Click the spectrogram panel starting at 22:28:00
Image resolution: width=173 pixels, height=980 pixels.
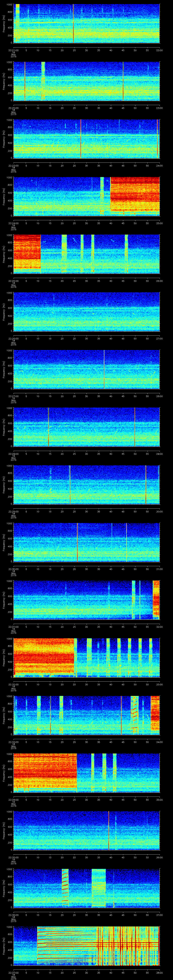point(87,427)
